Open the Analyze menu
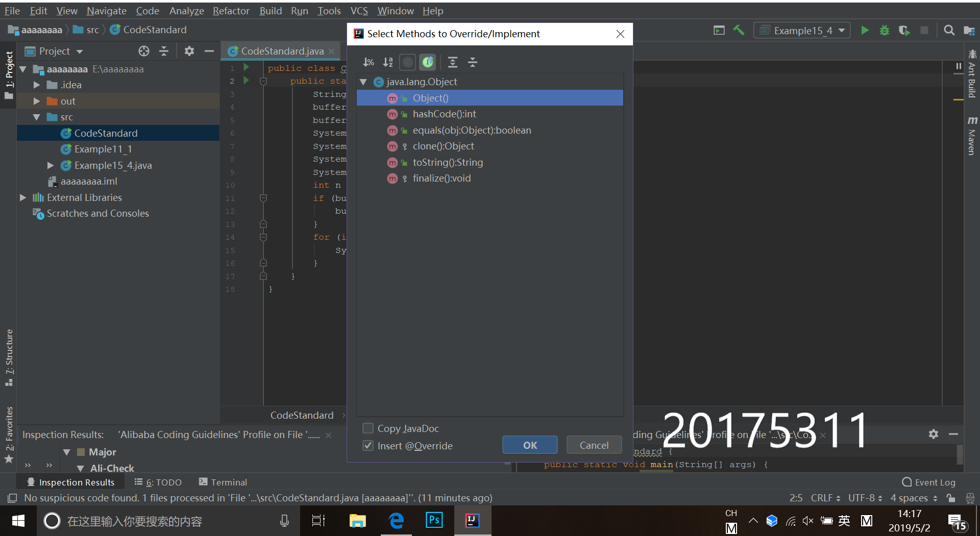 pyautogui.click(x=186, y=11)
